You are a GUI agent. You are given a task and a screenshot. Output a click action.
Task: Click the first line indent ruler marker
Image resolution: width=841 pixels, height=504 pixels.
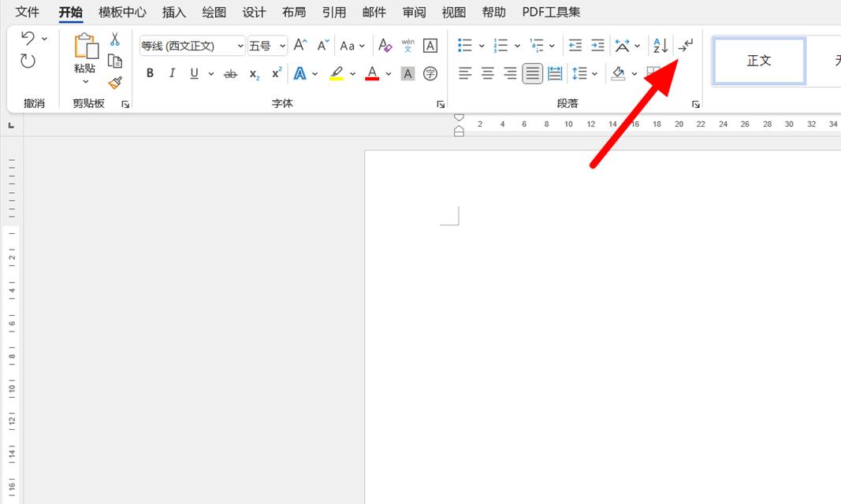pos(459,117)
